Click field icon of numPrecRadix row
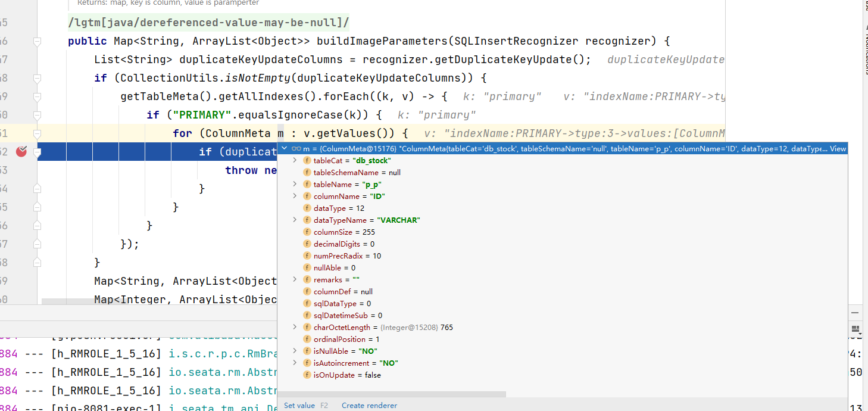Viewport: 868px width, 411px height. [x=307, y=256]
